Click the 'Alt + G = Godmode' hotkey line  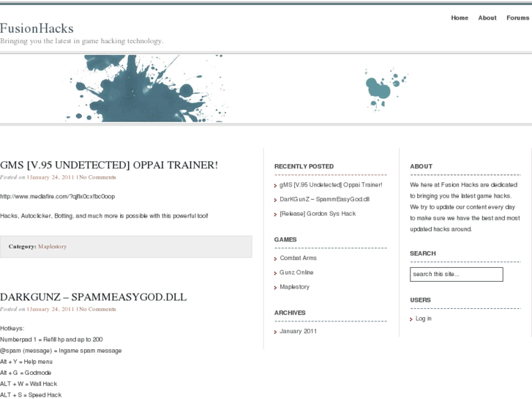(26, 373)
